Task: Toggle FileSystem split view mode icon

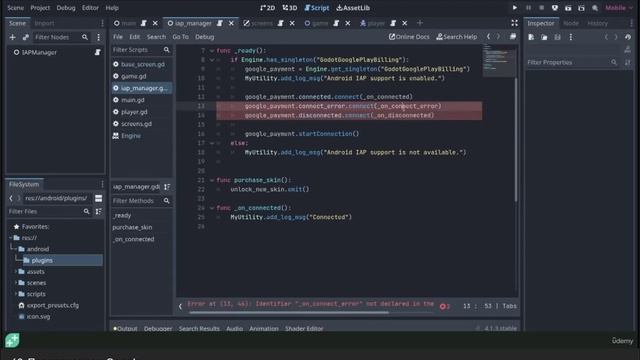Action: coord(98,198)
